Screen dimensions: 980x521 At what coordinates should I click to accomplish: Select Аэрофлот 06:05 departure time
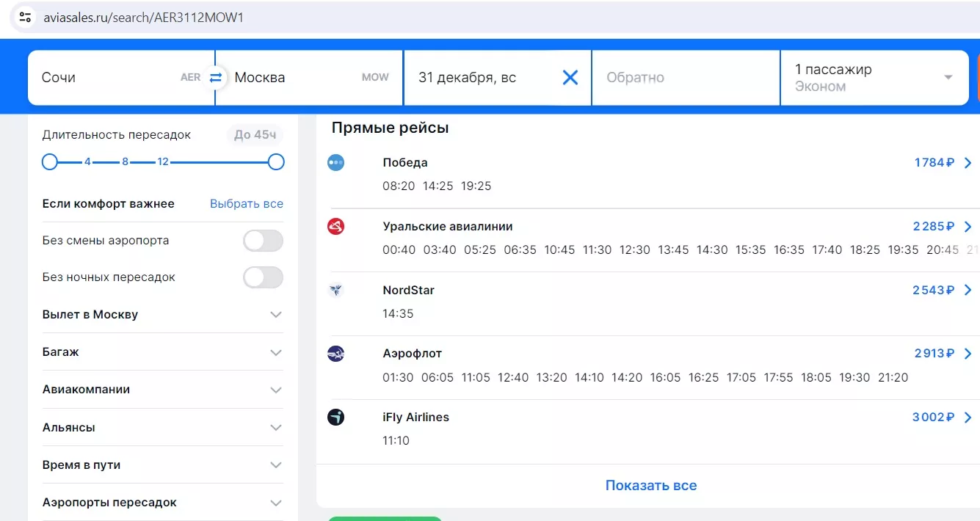point(436,378)
